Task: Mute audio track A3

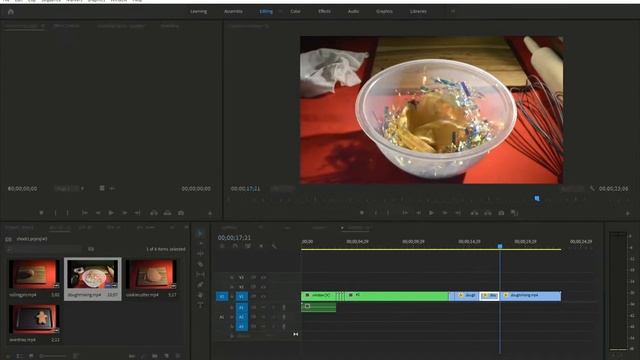Action: pos(263,327)
